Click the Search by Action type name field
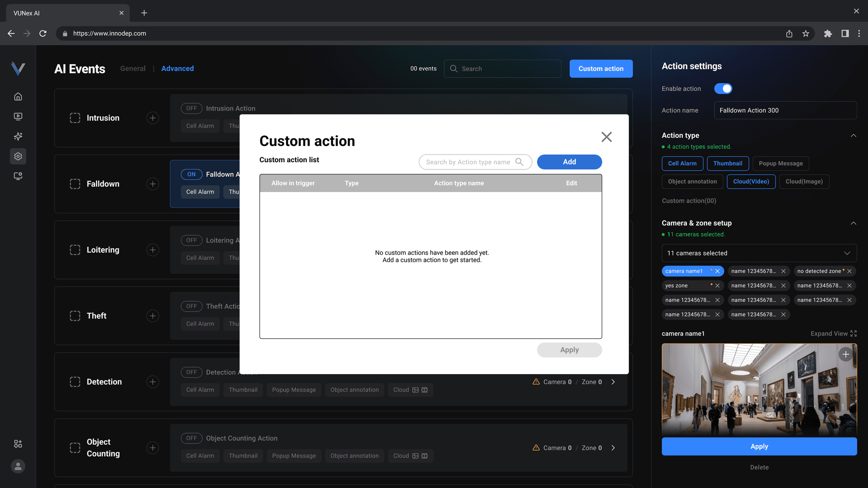This screenshot has height=488, width=868. coord(468,162)
